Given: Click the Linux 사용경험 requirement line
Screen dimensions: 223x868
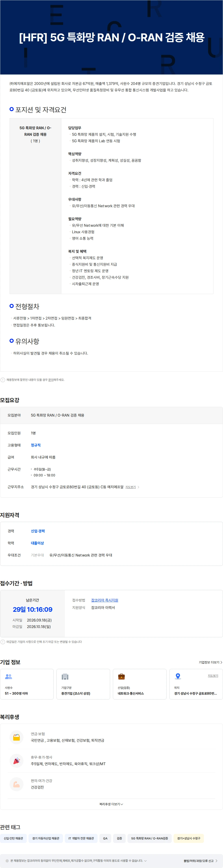Looking at the screenshot, I should coord(83,232).
